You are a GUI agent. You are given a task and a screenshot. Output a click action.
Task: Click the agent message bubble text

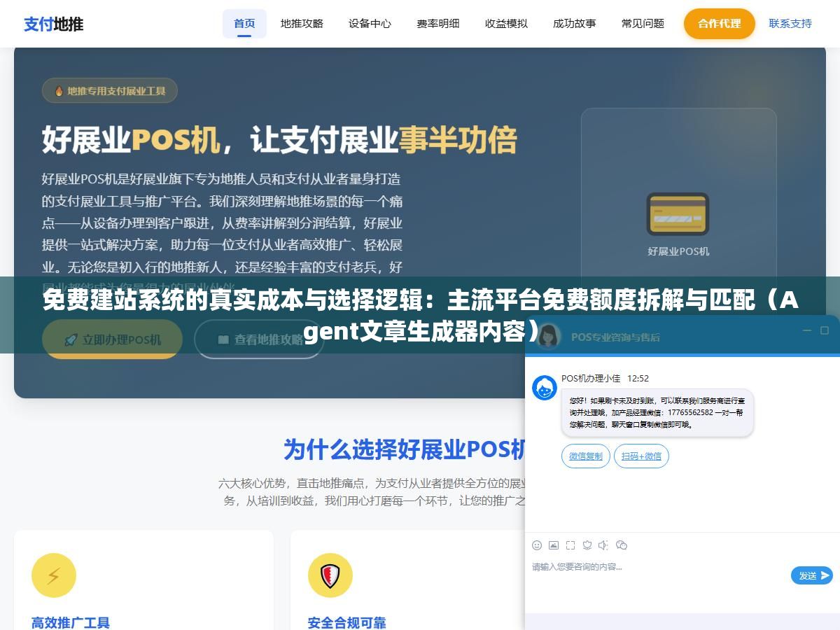(x=657, y=413)
